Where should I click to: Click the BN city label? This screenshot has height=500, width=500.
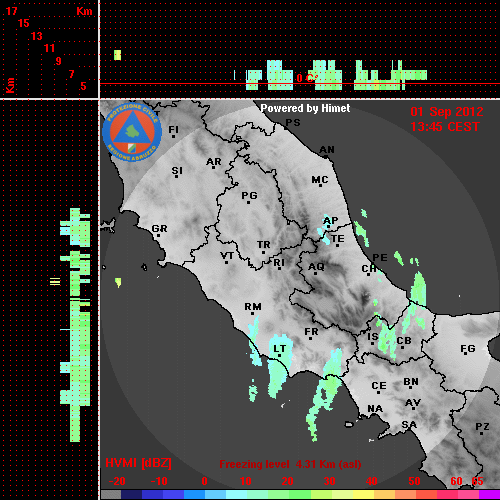coord(411,382)
